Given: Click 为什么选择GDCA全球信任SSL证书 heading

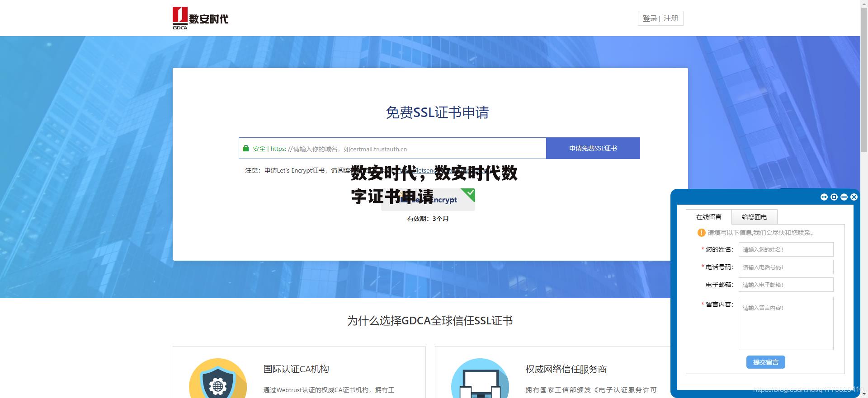Looking at the screenshot, I should 430,321.
